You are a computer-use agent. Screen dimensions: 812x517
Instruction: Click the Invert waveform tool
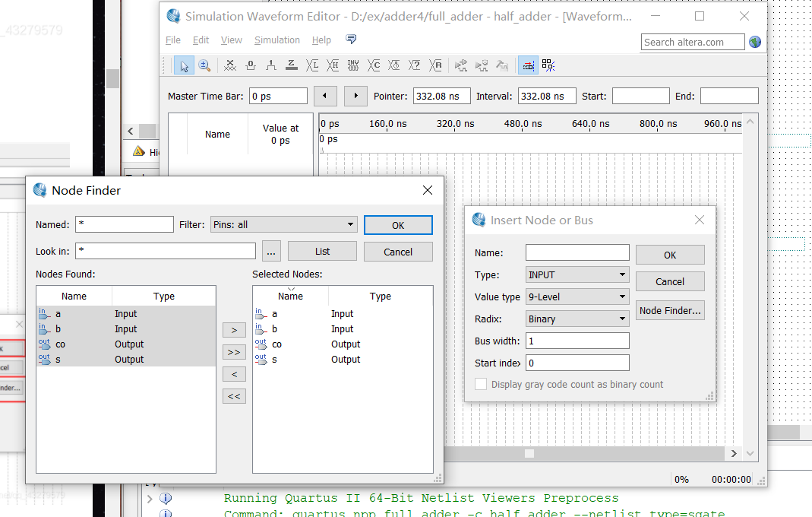point(353,65)
